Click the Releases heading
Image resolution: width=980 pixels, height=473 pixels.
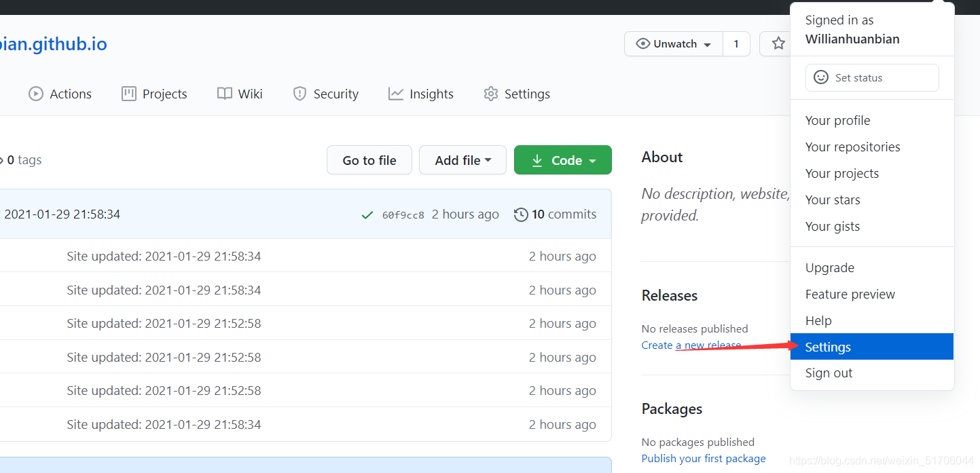coord(670,295)
